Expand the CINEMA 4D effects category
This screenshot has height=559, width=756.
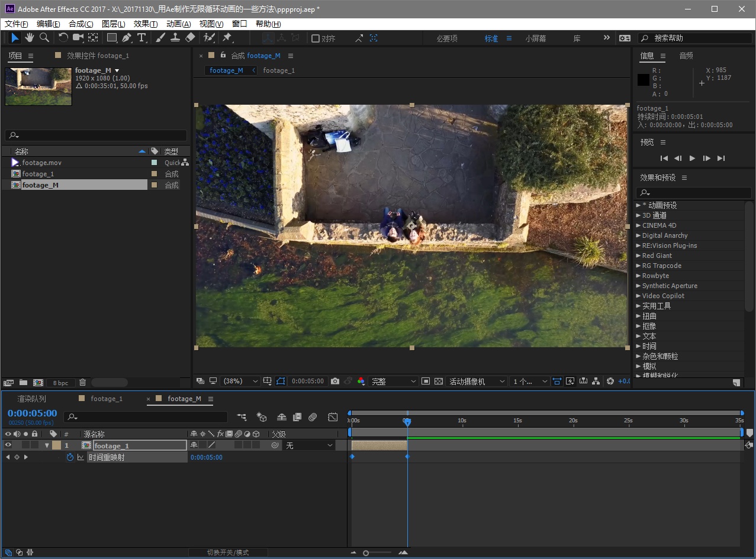pyautogui.click(x=638, y=225)
